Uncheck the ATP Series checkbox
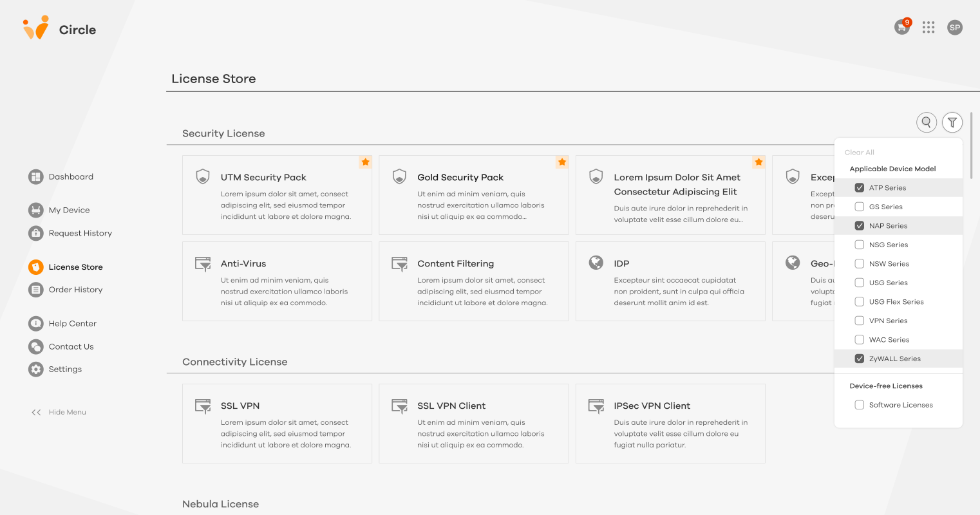Screen dimensions: 980x515 pos(859,188)
